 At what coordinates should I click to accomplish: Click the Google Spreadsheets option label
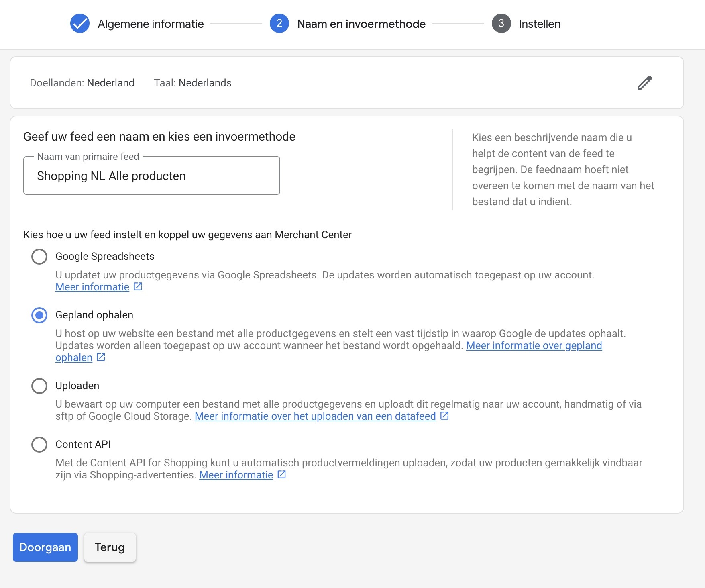(105, 256)
